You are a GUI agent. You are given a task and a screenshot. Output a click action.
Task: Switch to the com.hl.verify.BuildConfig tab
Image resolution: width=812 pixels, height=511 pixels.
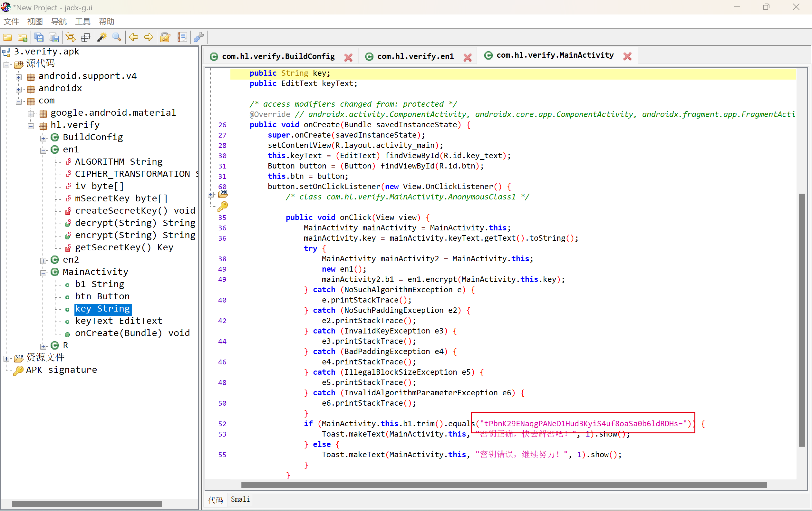click(x=278, y=56)
